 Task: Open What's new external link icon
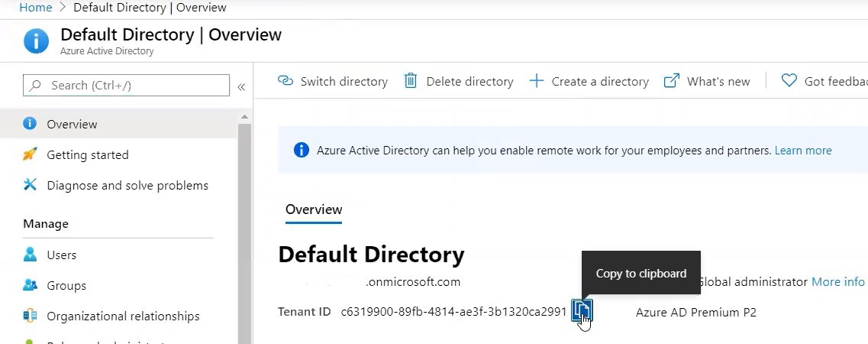point(672,81)
